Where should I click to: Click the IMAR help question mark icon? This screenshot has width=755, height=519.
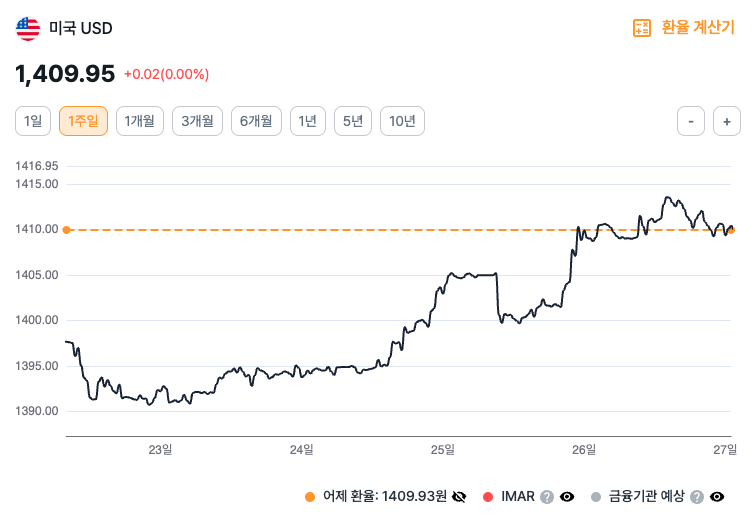pos(547,496)
